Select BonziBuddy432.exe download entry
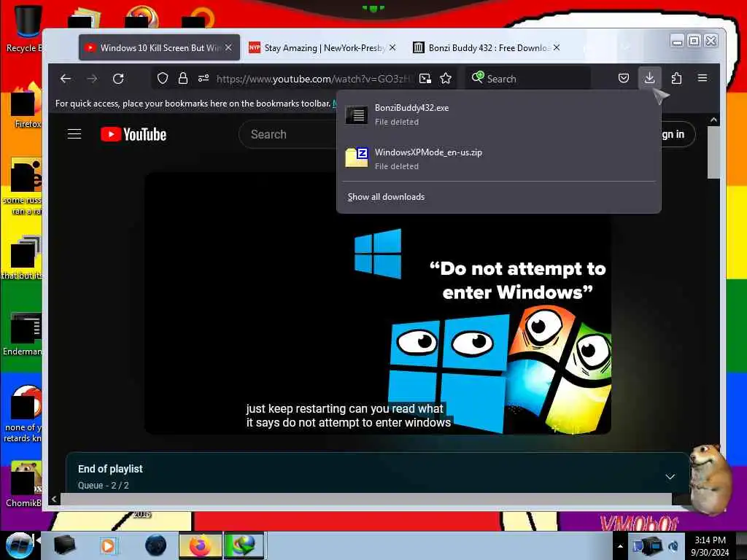 coord(499,114)
